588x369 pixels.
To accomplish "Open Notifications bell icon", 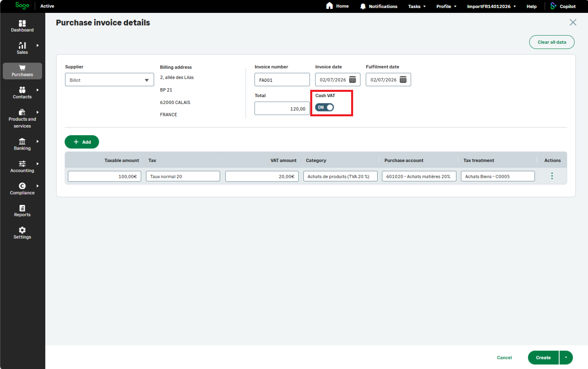I will [x=363, y=6].
